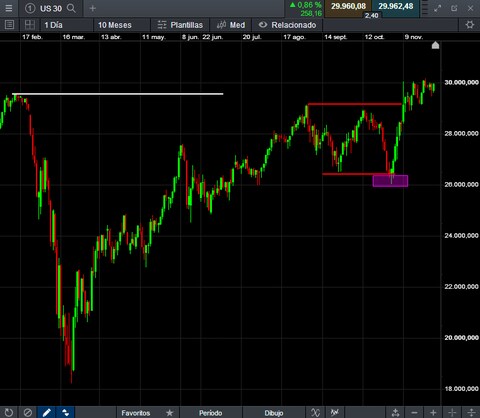Click the crosshair cursor icon
Viewport: 480px width, 418px height.
point(452,413)
